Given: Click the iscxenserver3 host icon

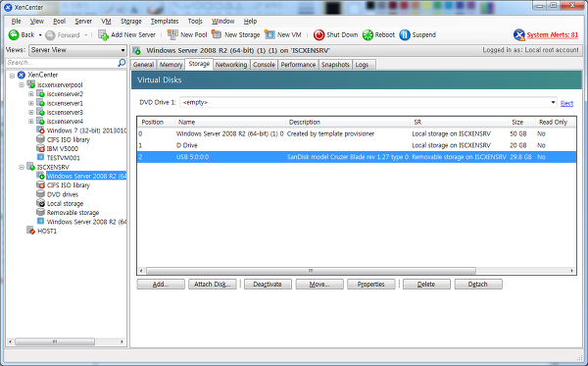Looking at the screenshot, I should [x=40, y=112].
